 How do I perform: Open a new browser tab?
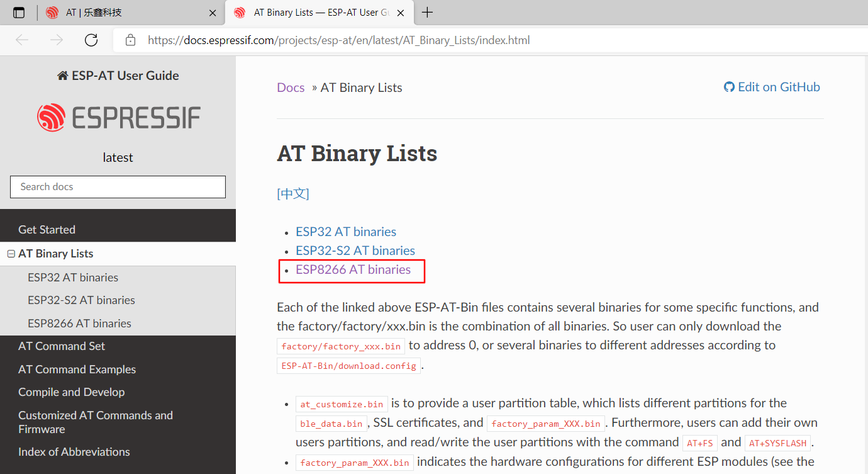click(x=428, y=13)
